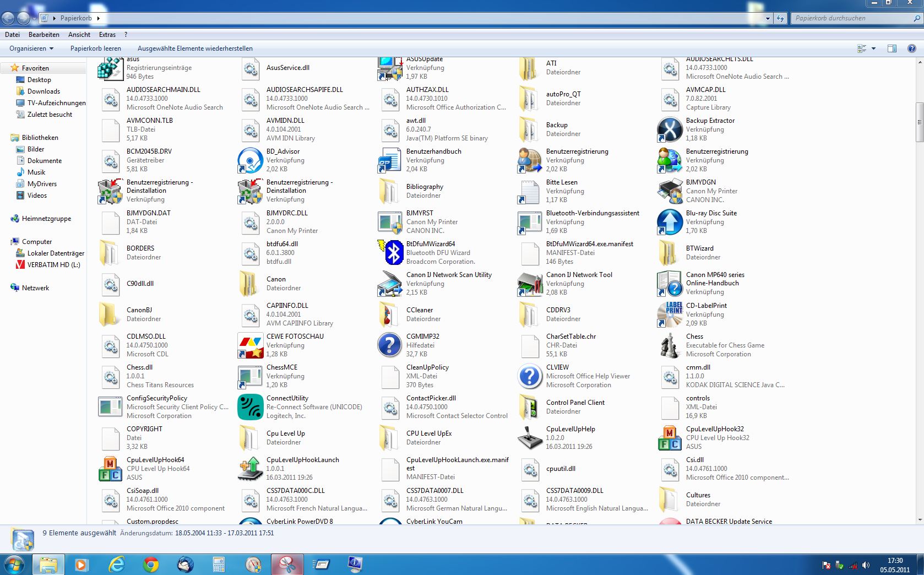Open the Ansicht menu
This screenshot has height=575, width=924.
click(79, 35)
